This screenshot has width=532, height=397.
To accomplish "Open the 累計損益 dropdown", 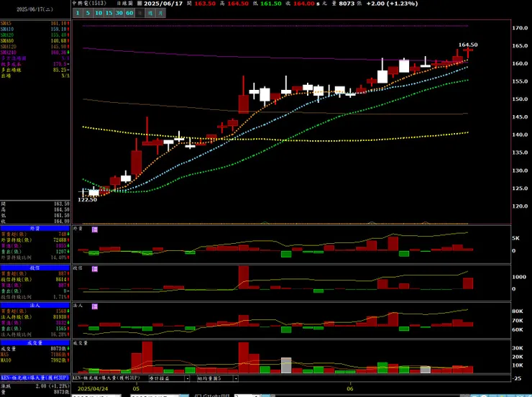I will click(x=169, y=378).
